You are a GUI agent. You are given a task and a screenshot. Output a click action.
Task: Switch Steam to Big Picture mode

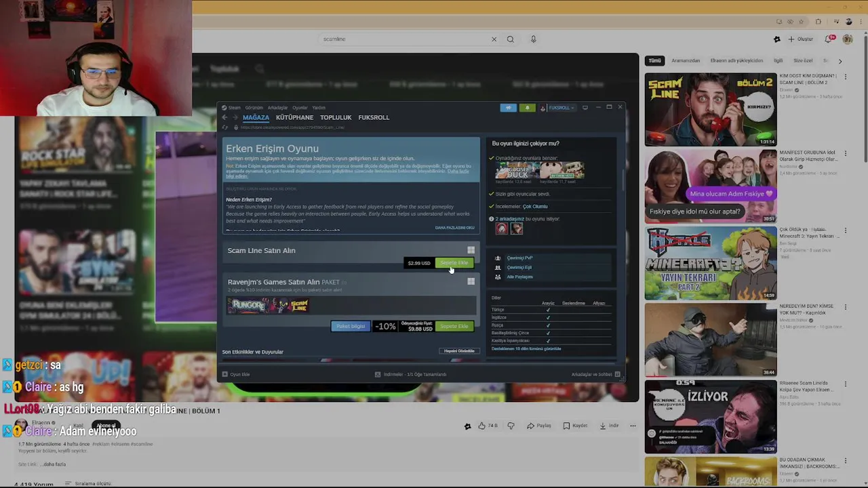(585, 108)
